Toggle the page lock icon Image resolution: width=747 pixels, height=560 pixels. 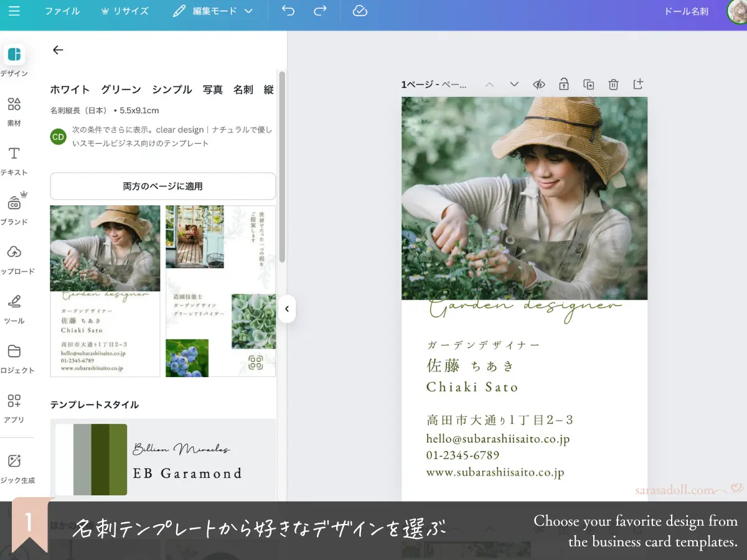point(564,85)
